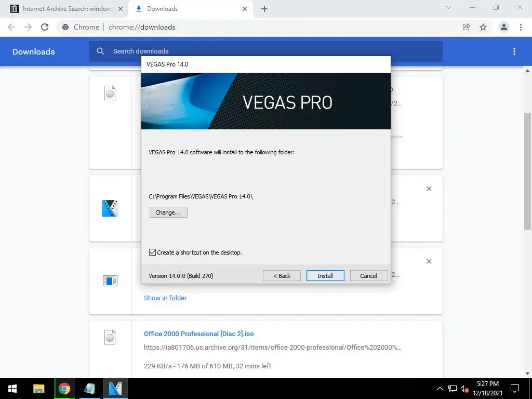Close the Downloads tab
Screen dimensions: 532x399
[x=245, y=9]
